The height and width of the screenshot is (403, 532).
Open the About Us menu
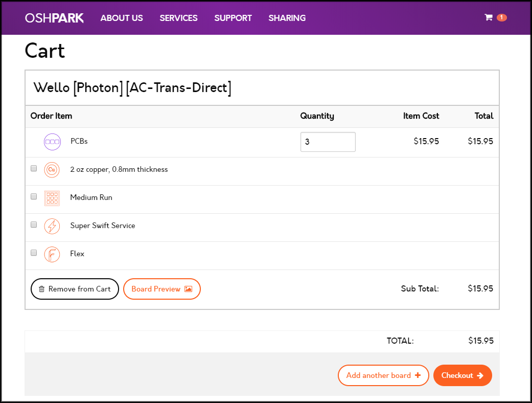coord(122,18)
